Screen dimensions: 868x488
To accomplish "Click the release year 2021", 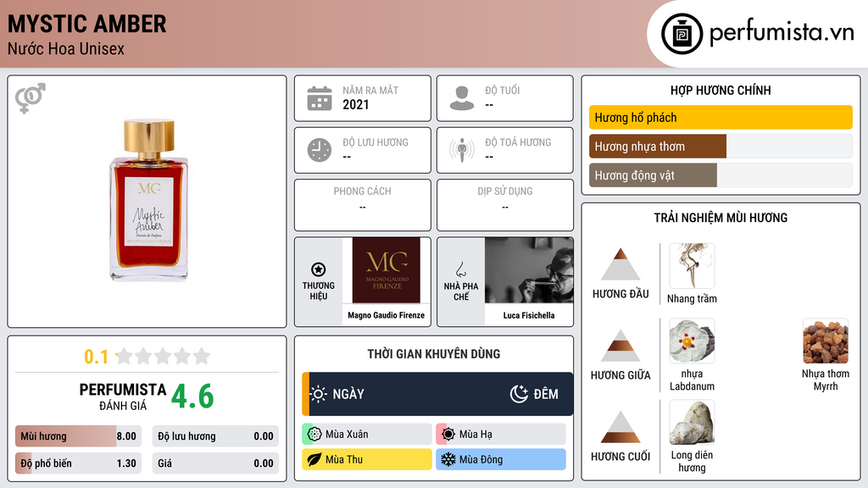I will [355, 104].
